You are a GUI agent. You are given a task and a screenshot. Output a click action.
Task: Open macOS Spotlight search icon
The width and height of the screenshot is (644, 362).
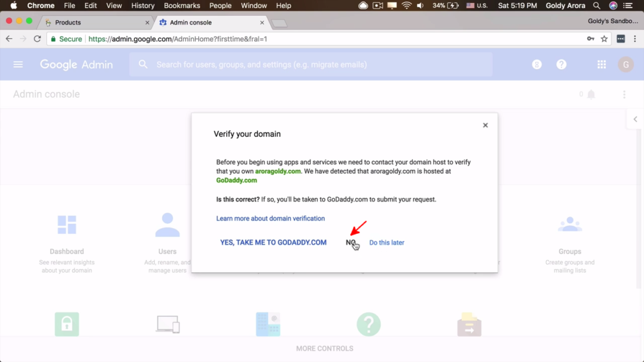(596, 6)
